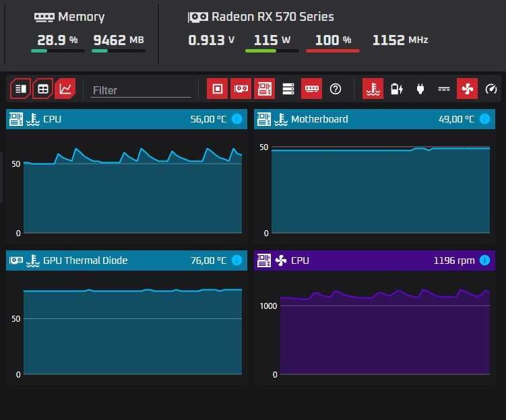Toggle the power plug sensor filter
This screenshot has width=506, height=420.
click(x=420, y=89)
